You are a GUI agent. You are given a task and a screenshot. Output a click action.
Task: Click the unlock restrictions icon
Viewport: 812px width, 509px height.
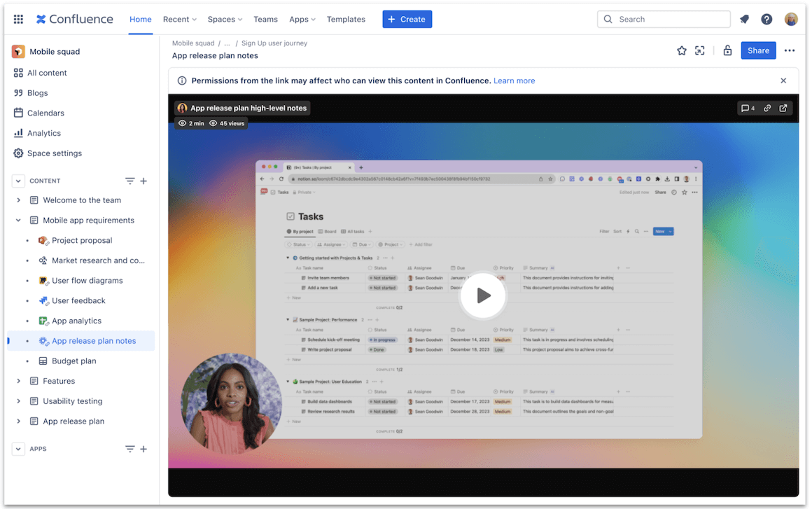click(x=727, y=50)
